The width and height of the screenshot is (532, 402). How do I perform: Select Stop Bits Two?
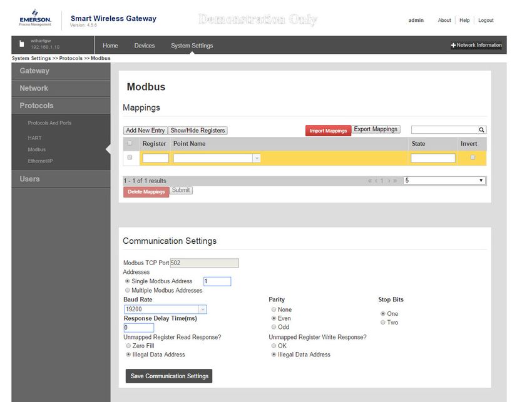click(x=382, y=323)
